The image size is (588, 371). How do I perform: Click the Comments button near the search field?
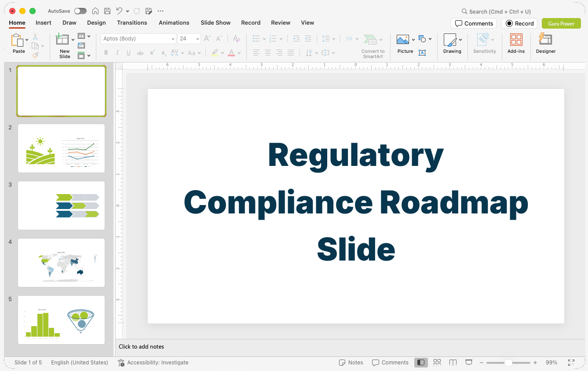click(474, 23)
